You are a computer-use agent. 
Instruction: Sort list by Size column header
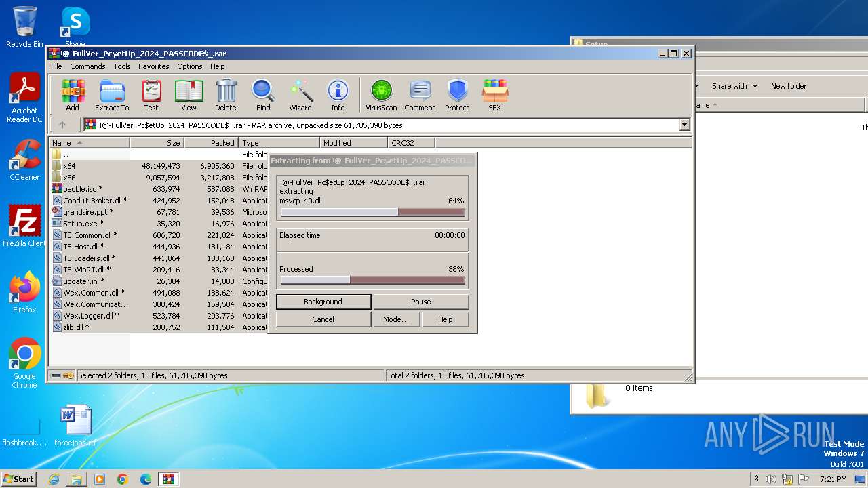157,142
